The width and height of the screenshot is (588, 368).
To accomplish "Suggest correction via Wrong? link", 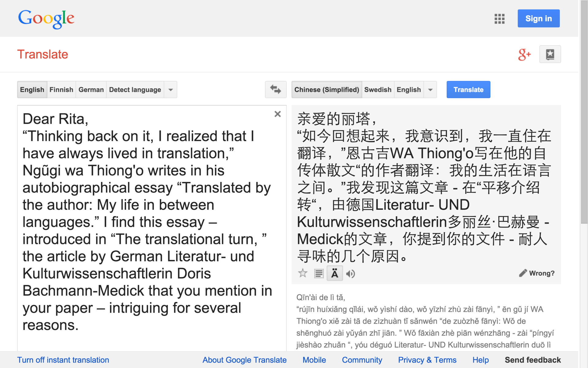I will tap(537, 273).
